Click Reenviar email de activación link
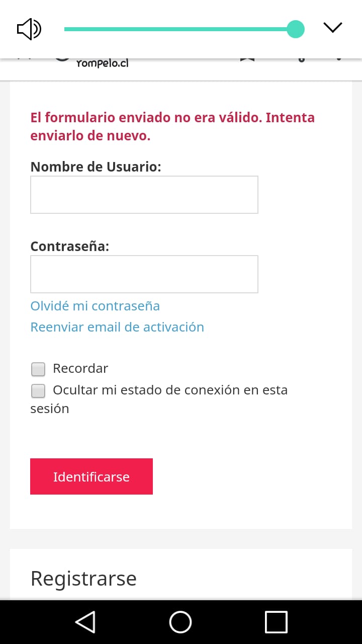 (x=117, y=327)
